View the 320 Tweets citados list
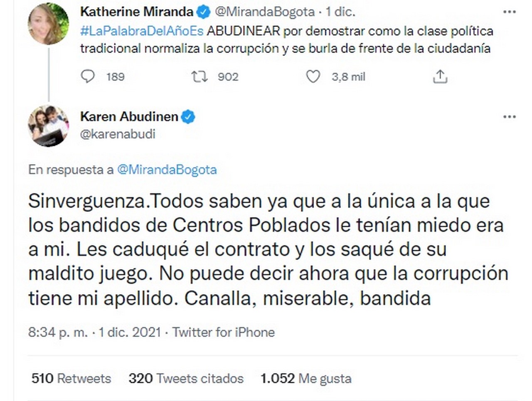Screen dimensions: 532x401 pyautogui.click(x=186, y=378)
